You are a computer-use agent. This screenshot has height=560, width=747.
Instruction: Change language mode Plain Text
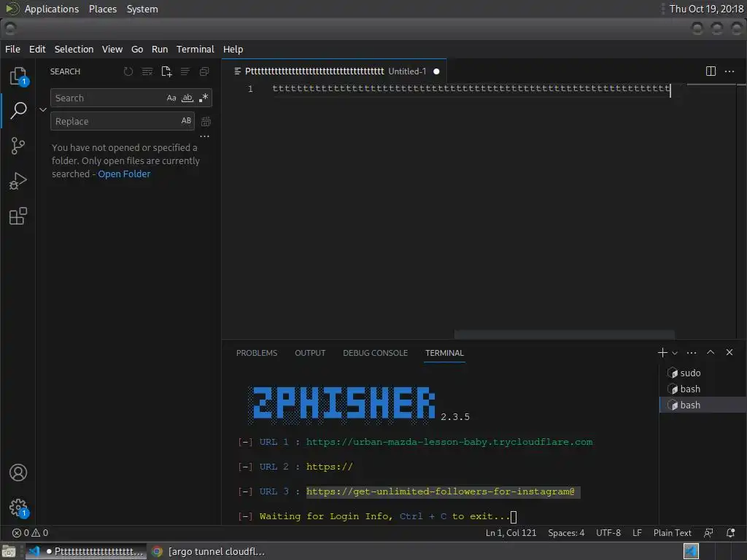click(672, 533)
